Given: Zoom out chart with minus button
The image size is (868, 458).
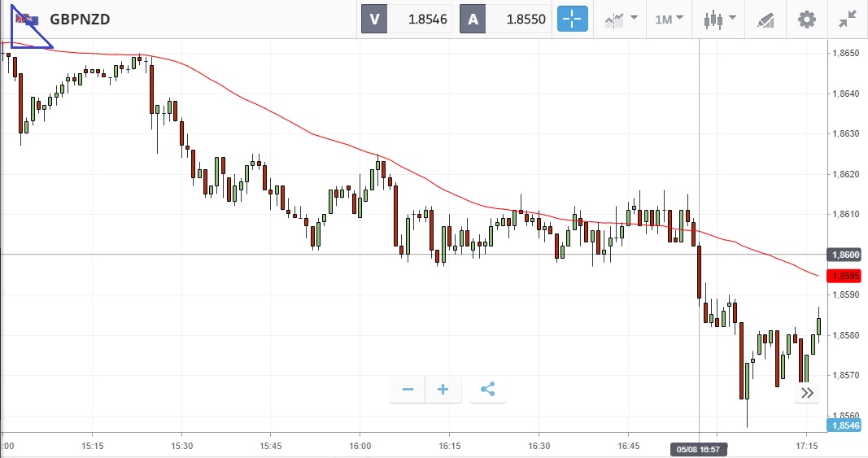Looking at the screenshot, I should (408, 390).
